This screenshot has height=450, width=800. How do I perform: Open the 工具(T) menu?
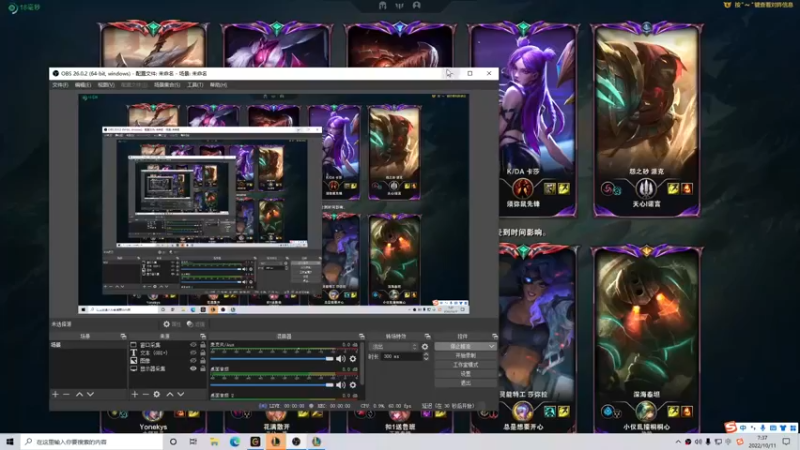[x=195, y=85]
